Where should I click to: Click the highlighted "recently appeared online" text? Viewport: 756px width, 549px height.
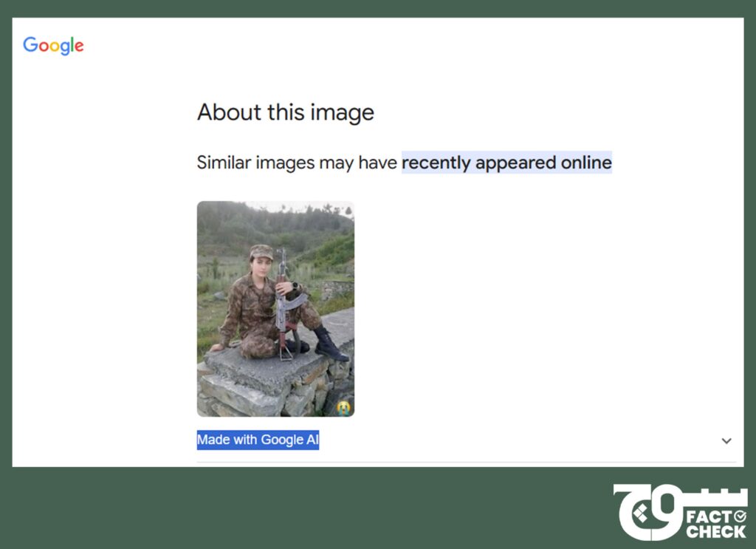(x=506, y=163)
